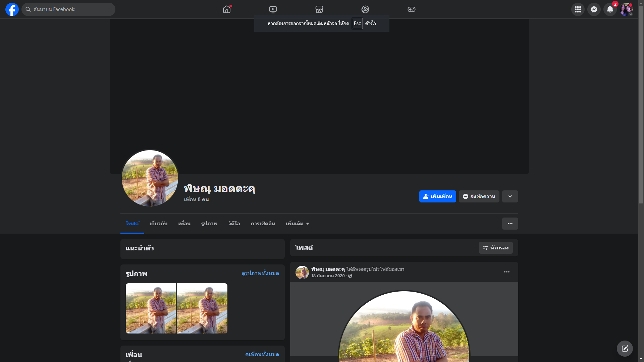Expand the chevron dropdown next to ส่งข้อความ

pos(510,196)
